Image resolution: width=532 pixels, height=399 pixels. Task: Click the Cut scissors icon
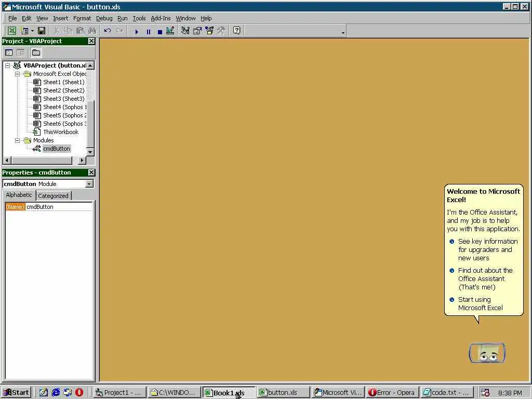pos(56,31)
